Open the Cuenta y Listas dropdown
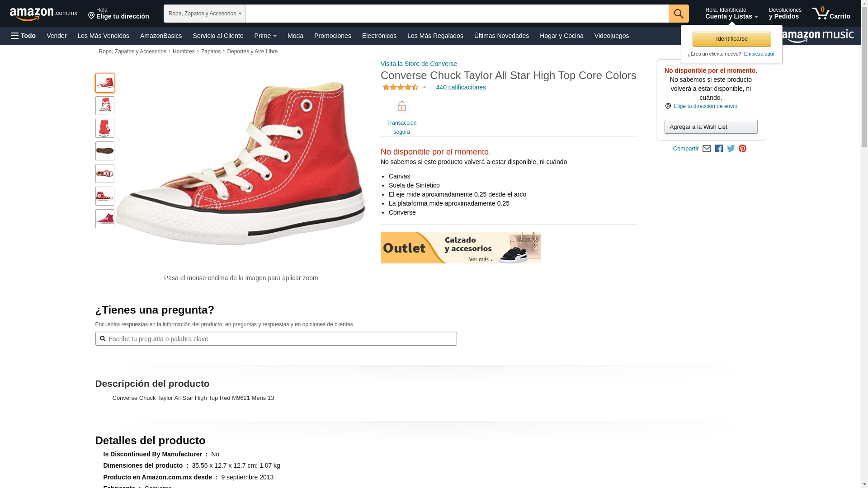Screen dimensions: 868x488 (x=731, y=14)
